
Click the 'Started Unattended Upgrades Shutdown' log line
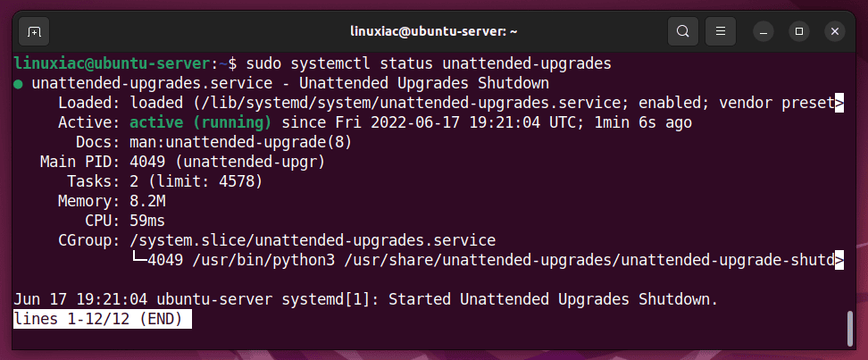[x=553, y=299]
